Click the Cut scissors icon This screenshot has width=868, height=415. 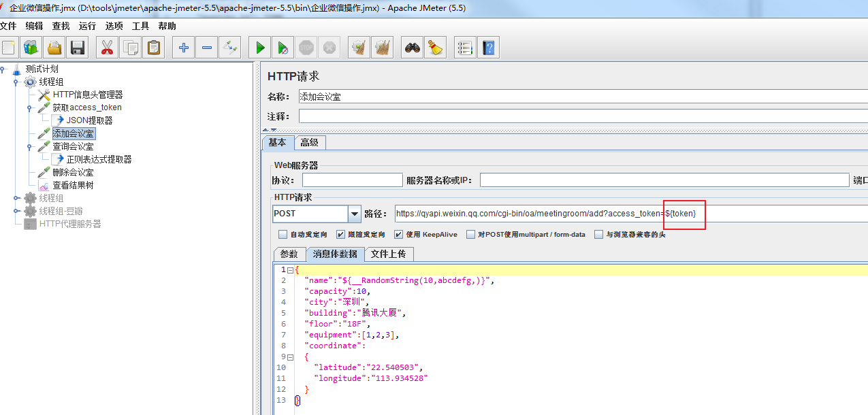click(x=107, y=48)
